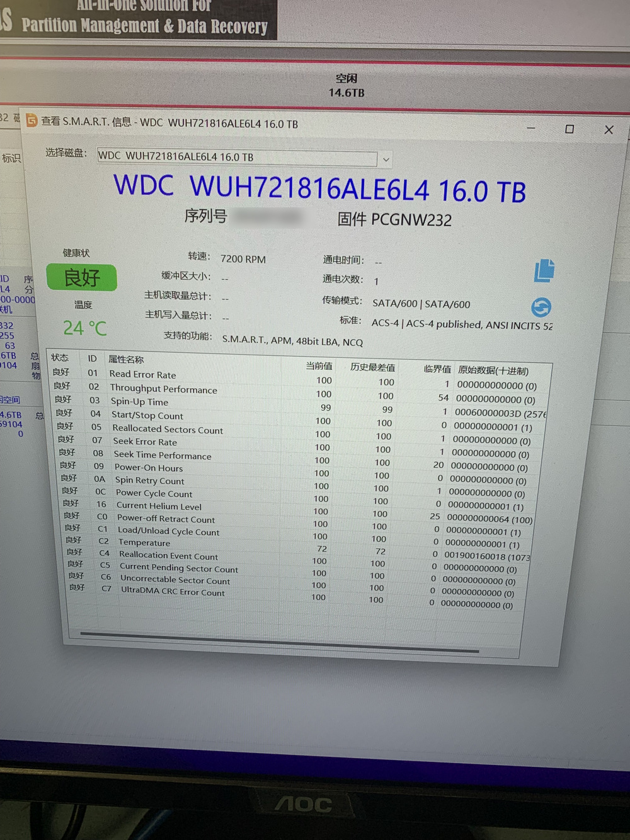This screenshot has width=630, height=840.
Task: Click the 临界值 column header
Action: (437, 369)
